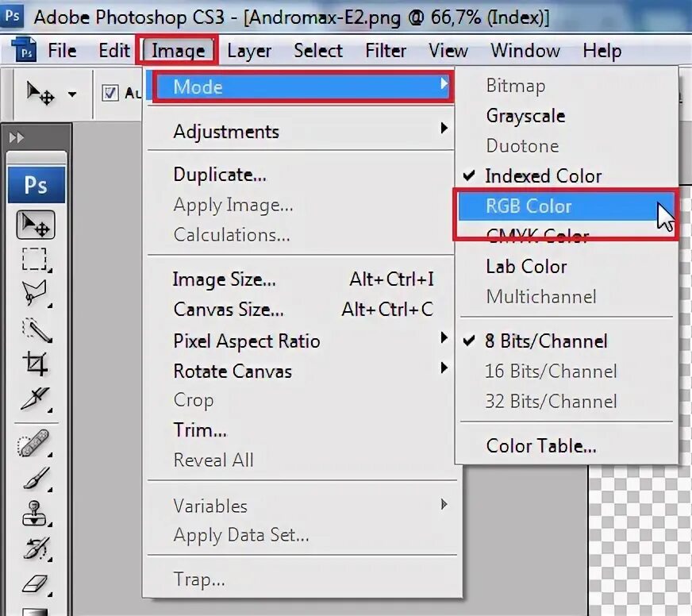Open the Select menu
The width and height of the screenshot is (692, 616).
[x=317, y=50]
